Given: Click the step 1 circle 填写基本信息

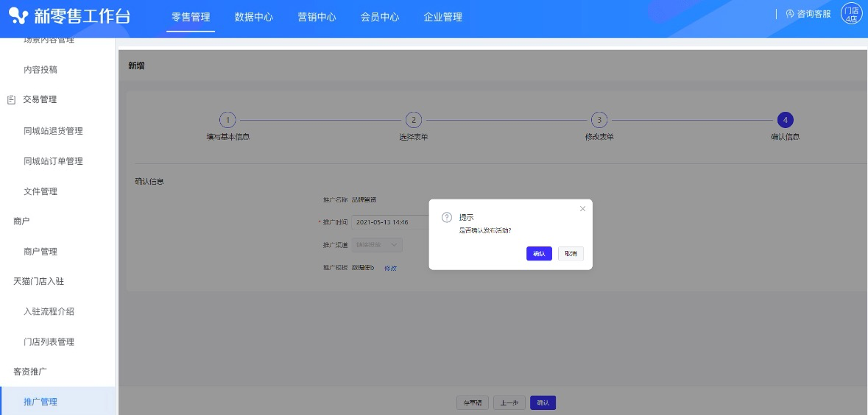Looking at the screenshot, I should click(227, 119).
